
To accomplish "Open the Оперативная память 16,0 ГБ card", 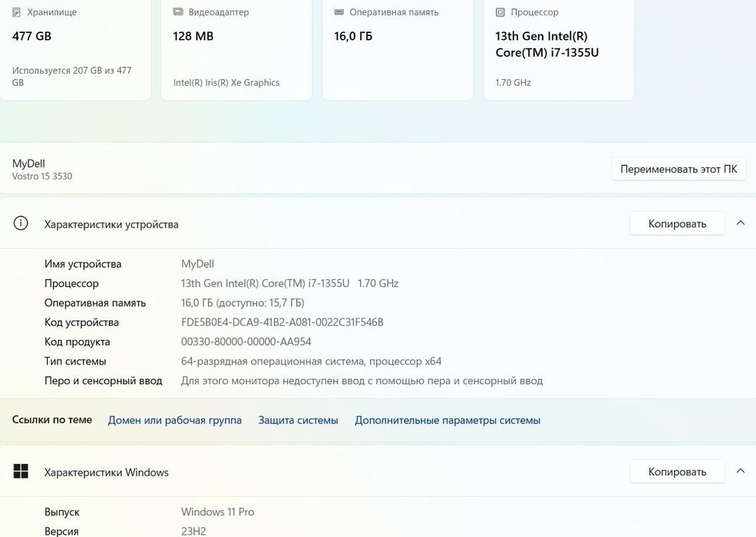I will 398,49.
